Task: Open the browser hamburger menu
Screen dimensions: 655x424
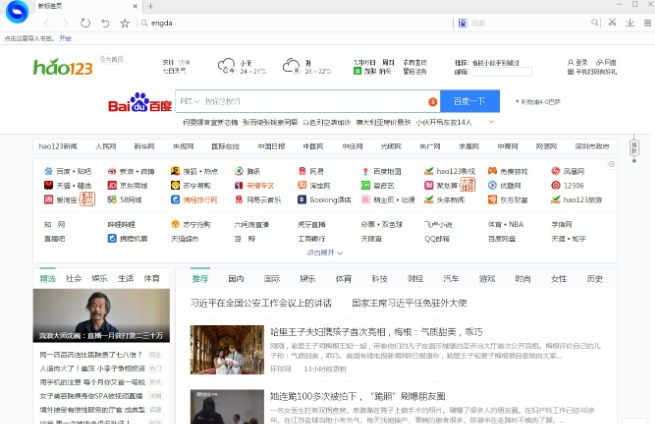Action: click(x=647, y=23)
